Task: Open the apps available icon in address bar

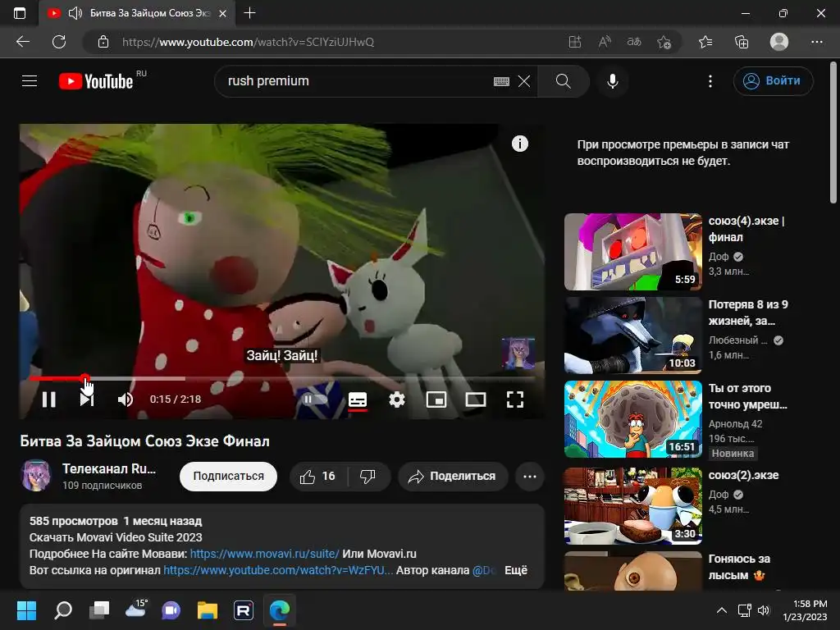Action: (575, 42)
